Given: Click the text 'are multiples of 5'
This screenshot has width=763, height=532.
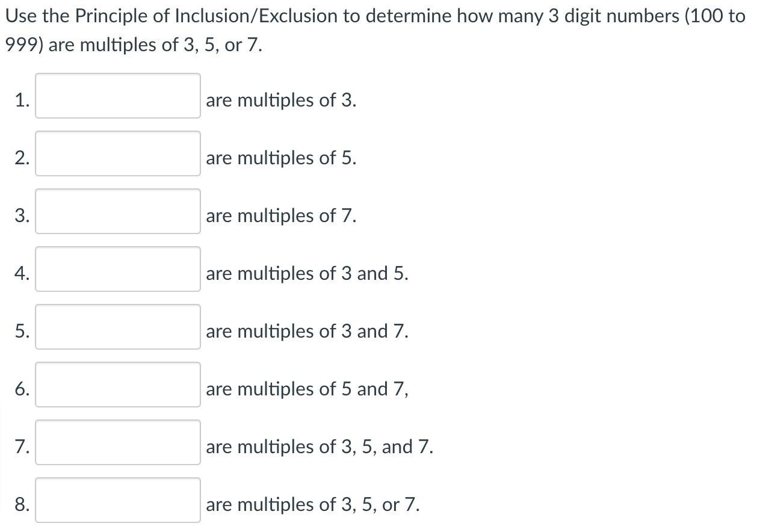Looking at the screenshot, I should pyautogui.click(x=280, y=158).
